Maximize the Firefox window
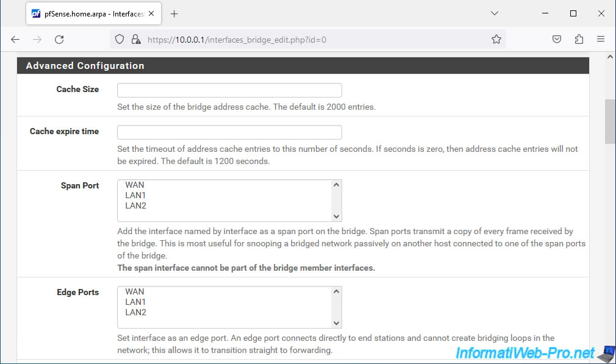Viewport: 616px width, 364px height. pos(573,13)
